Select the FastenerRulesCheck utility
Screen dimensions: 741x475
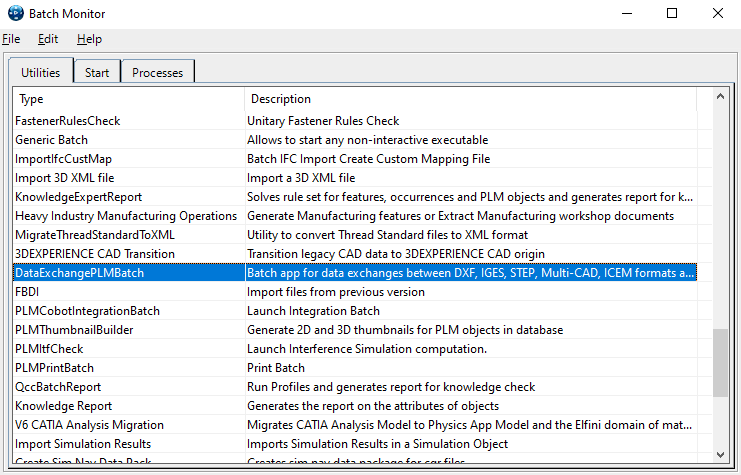coord(354,121)
